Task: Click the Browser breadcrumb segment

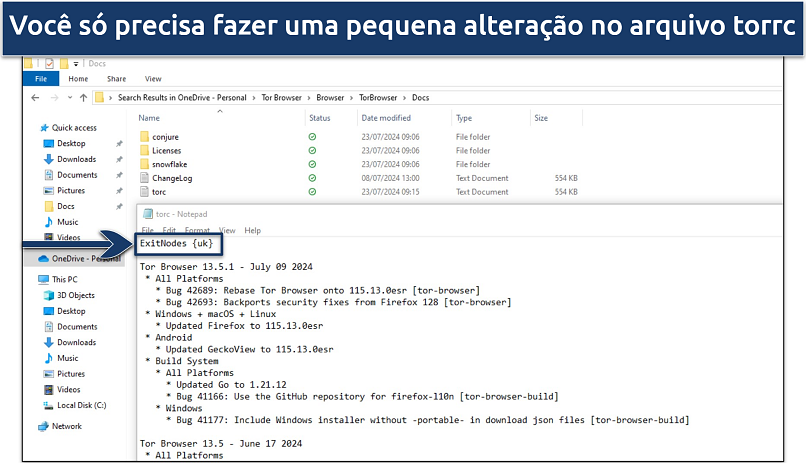Action: [330, 98]
